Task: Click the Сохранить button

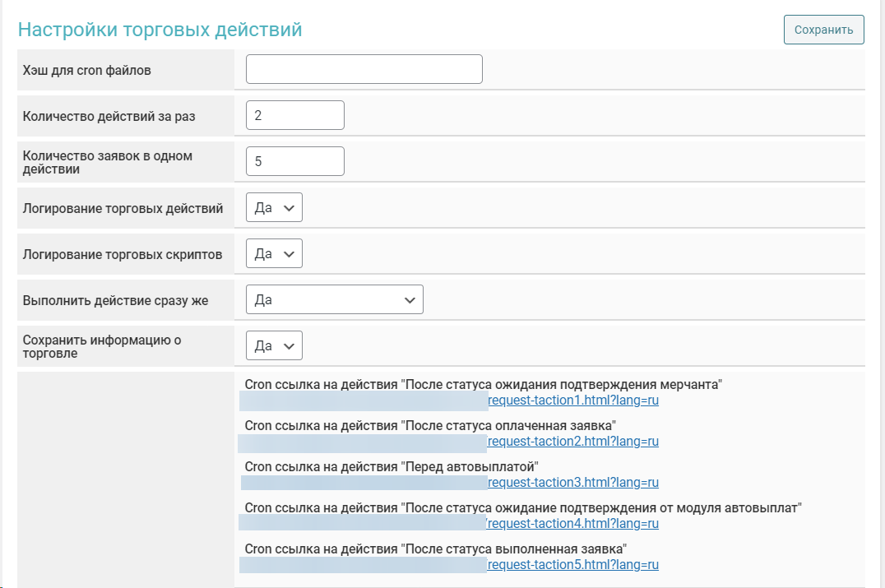Action: tap(823, 30)
